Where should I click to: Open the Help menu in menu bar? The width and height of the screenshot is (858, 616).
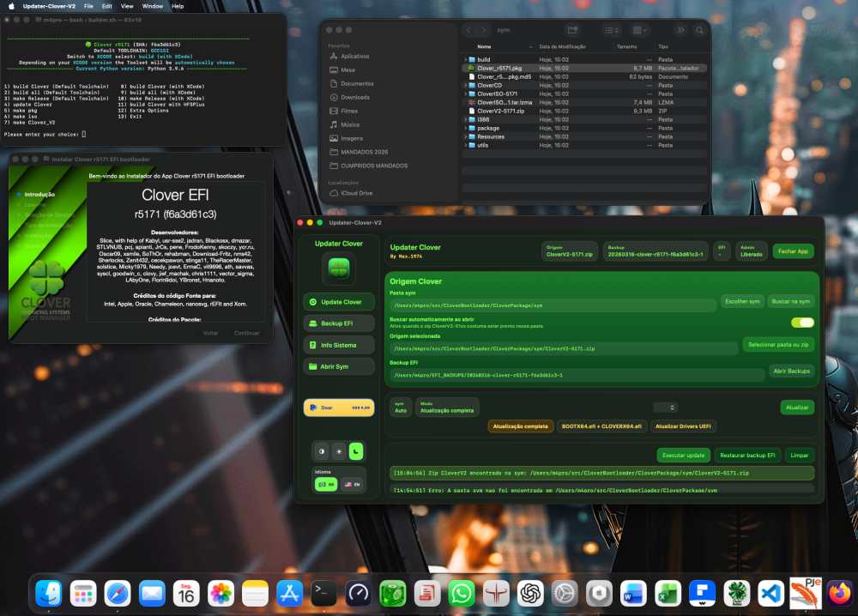[x=178, y=6]
